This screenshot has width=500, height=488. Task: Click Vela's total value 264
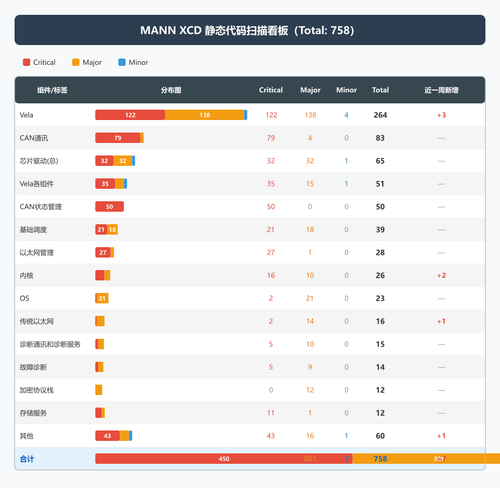pyautogui.click(x=380, y=115)
